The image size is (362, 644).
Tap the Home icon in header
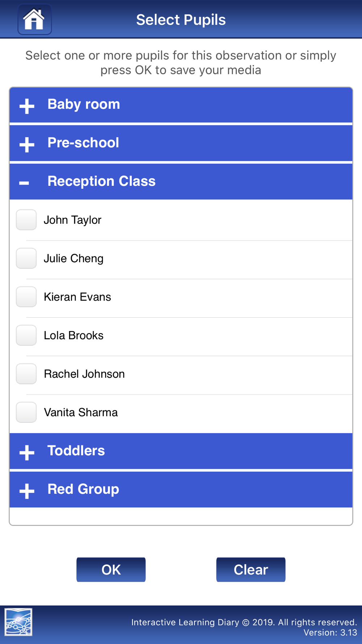[34, 20]
